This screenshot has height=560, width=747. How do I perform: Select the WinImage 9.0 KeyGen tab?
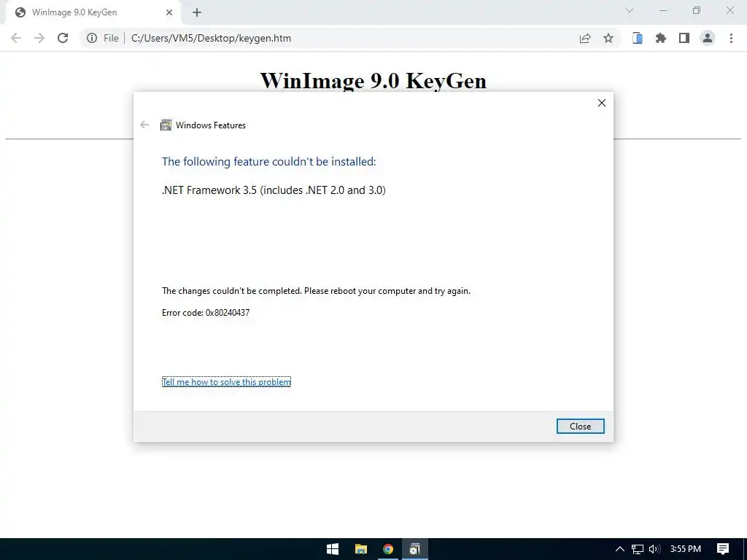(x=94, y=12)
